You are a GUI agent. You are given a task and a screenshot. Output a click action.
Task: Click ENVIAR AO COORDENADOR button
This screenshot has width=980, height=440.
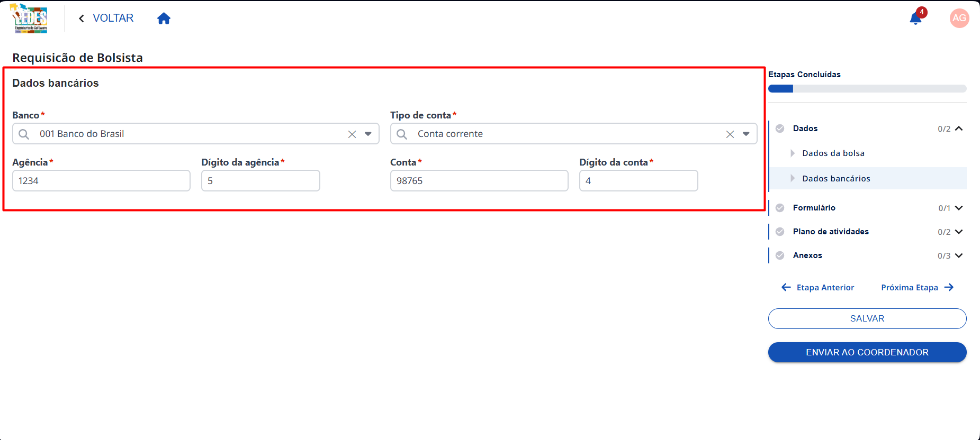(x=867, y=352)
